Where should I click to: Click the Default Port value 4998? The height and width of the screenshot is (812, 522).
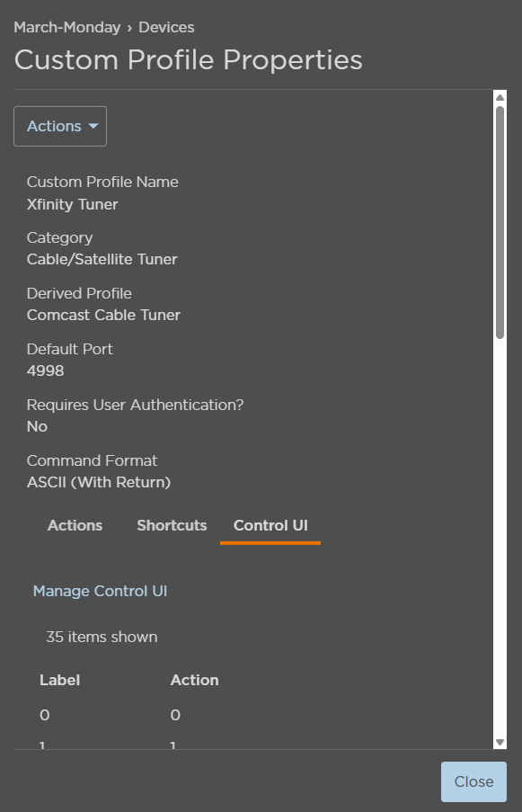[46, 370]
